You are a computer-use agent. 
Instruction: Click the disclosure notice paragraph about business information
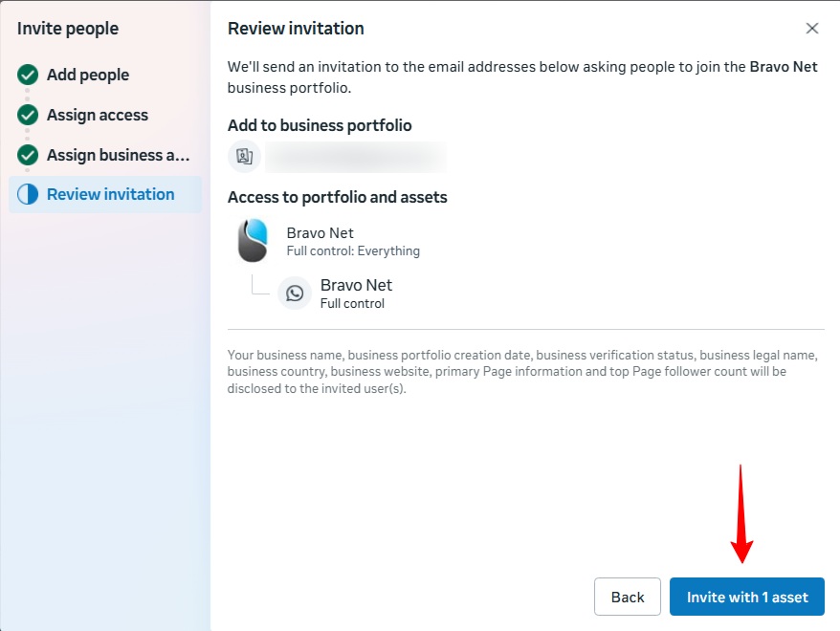pos(522,372)
